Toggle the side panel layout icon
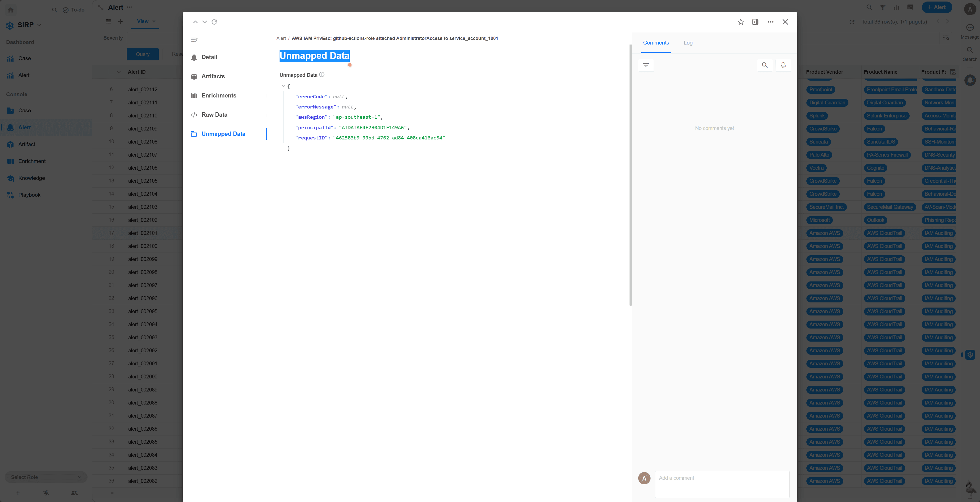 point(755,22)
